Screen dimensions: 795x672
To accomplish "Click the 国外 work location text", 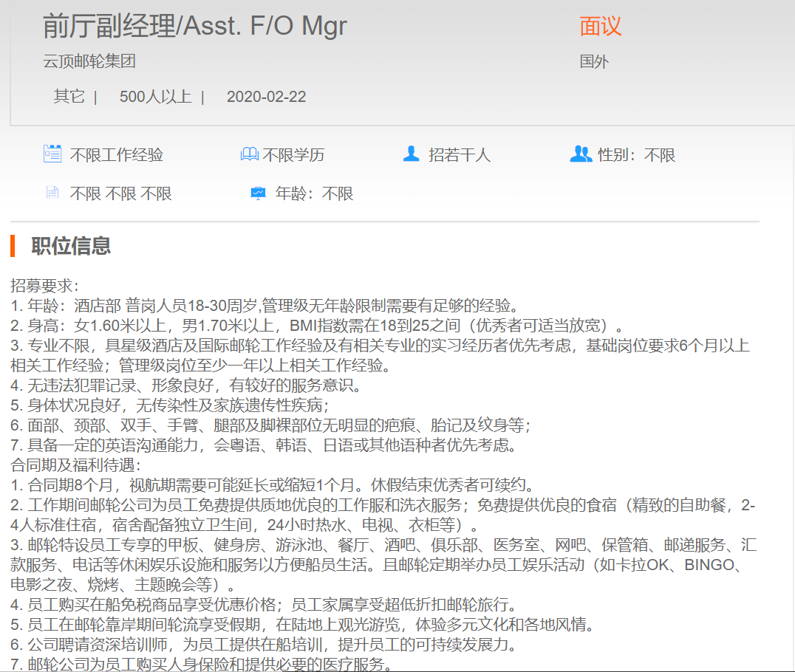I will 594,61.
